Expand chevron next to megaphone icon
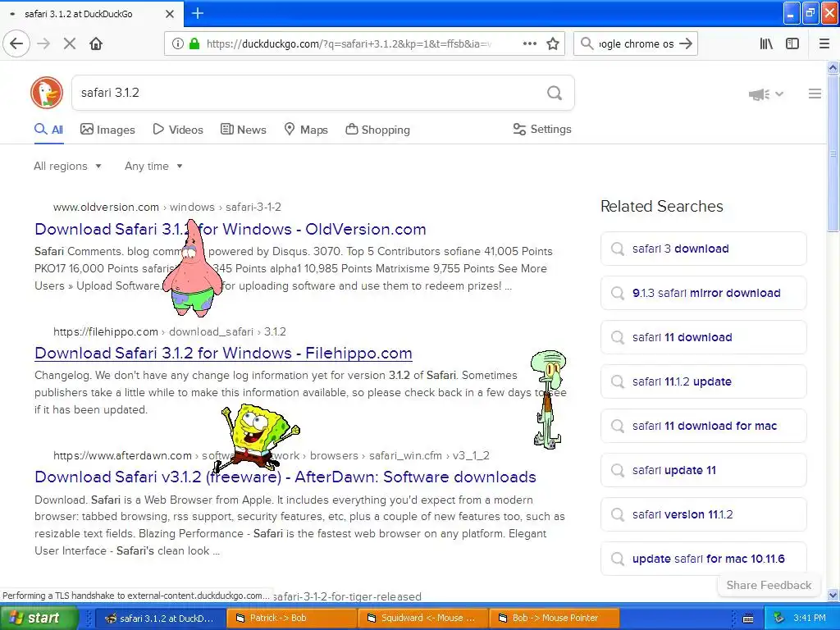Viewport: 840px width, 630px height. point(779,94)
